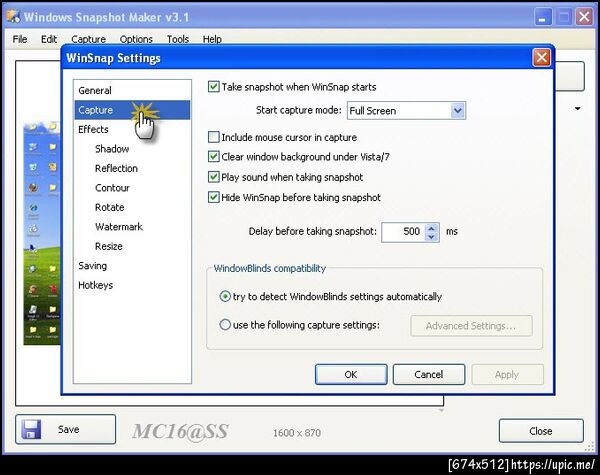The image size is (600, 475).
Task: Open the Options menu
Action: [x=136, y=39]
